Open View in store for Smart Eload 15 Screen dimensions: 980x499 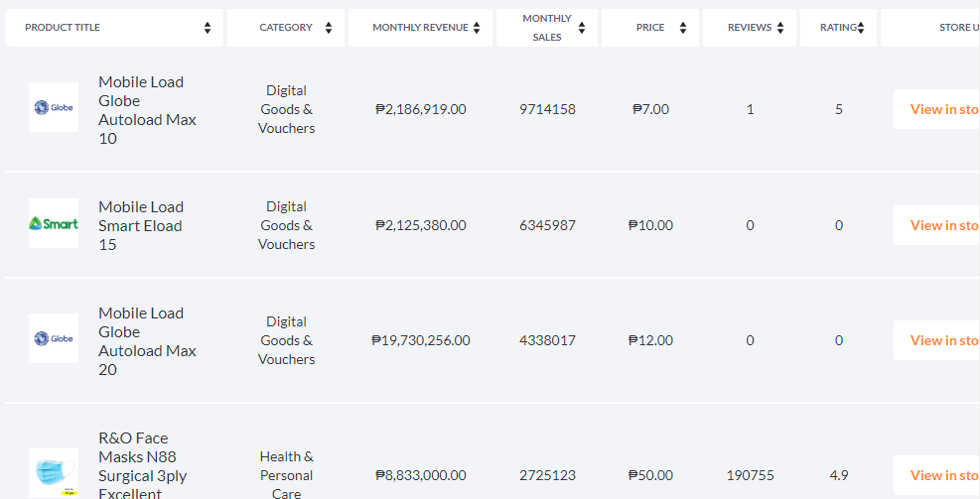pyautogui.click(x=937, y=225)
